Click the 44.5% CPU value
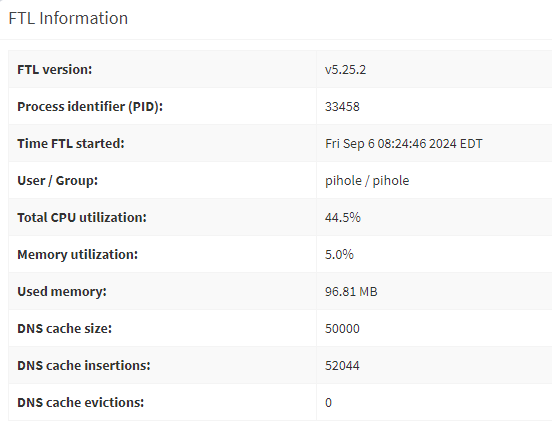The image size is (552, 425). click(343, 218)
